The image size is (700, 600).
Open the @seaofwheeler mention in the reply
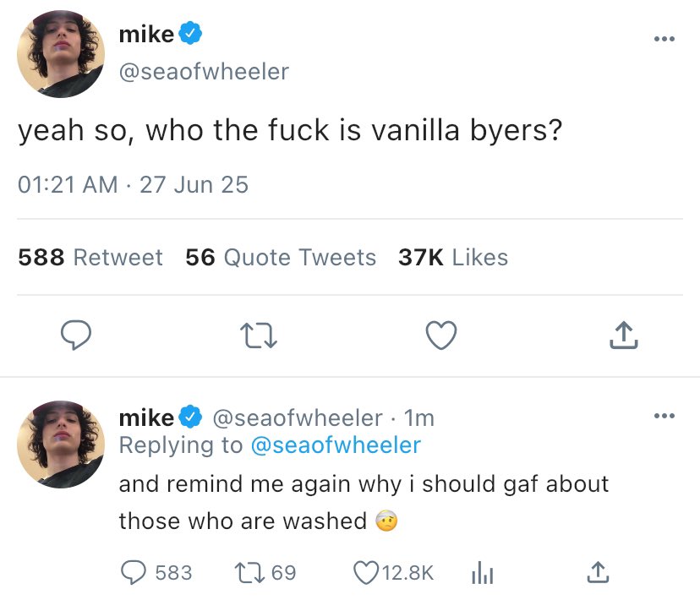336,445
